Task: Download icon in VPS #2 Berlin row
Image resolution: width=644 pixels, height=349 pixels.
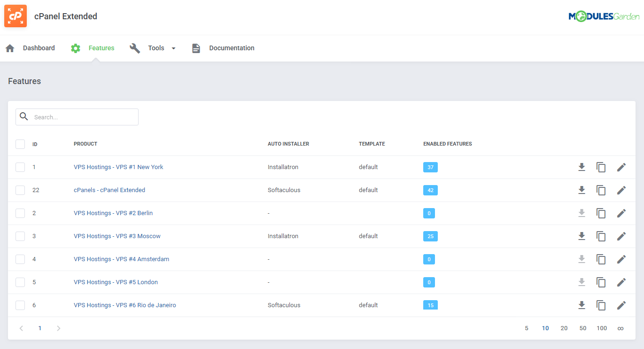Action: tap(582, 213)
